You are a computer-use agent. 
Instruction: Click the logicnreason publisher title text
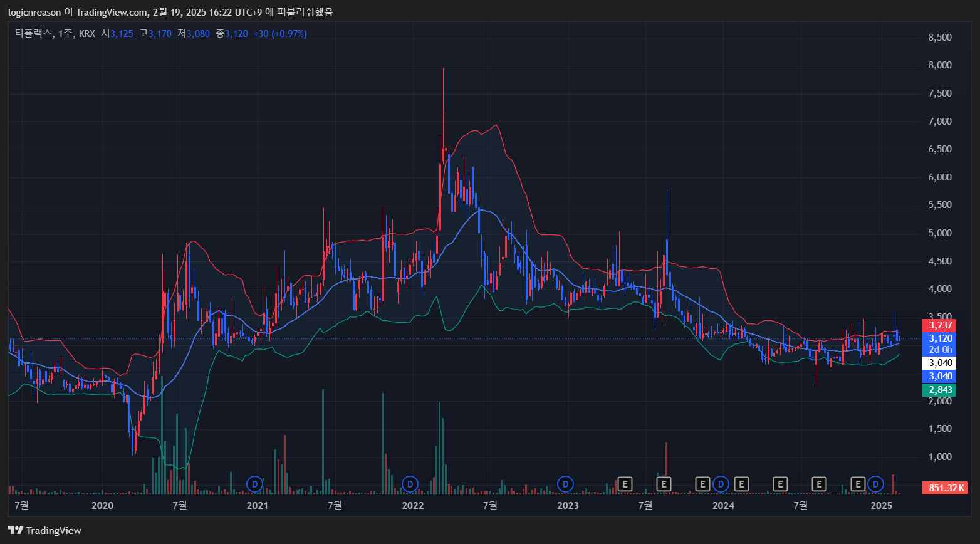(x=34, y=12)
